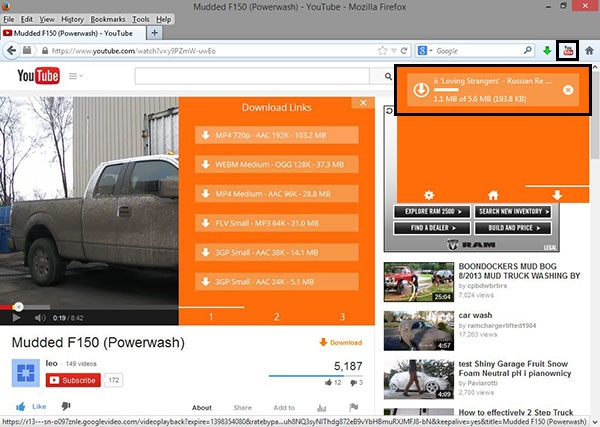600x427 pixels.
Task: Expand the URL bar history dropdown arrow
Action: [393, 51]
